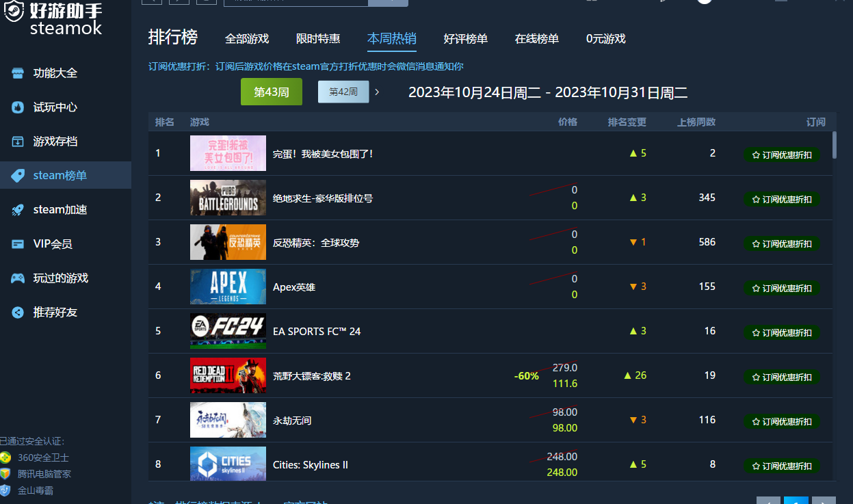This screenshot has width=853, height=504.
Task: Click the 360安全卫士 certification icon
Action: 5,457
